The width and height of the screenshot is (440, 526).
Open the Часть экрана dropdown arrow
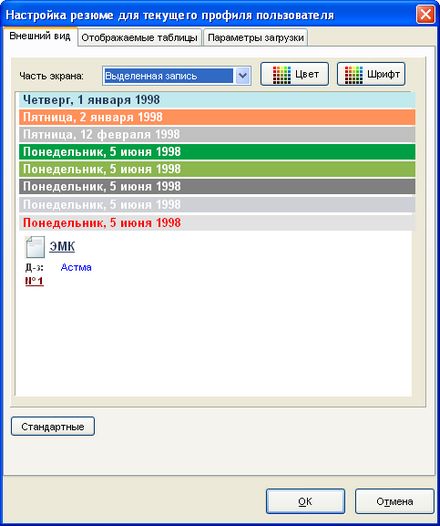[242, 76]
